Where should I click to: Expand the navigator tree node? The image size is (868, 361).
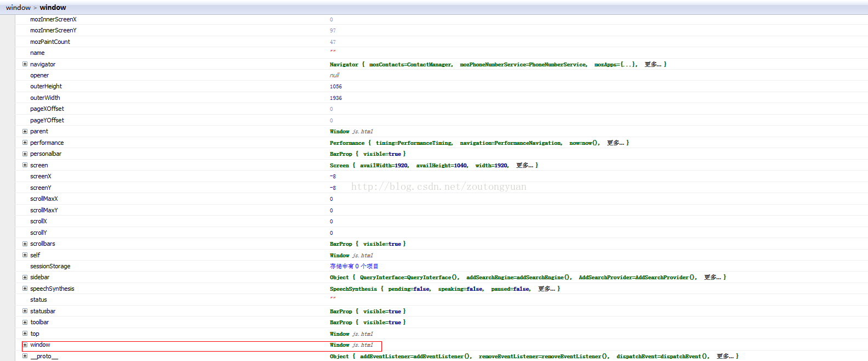point(25,64)
